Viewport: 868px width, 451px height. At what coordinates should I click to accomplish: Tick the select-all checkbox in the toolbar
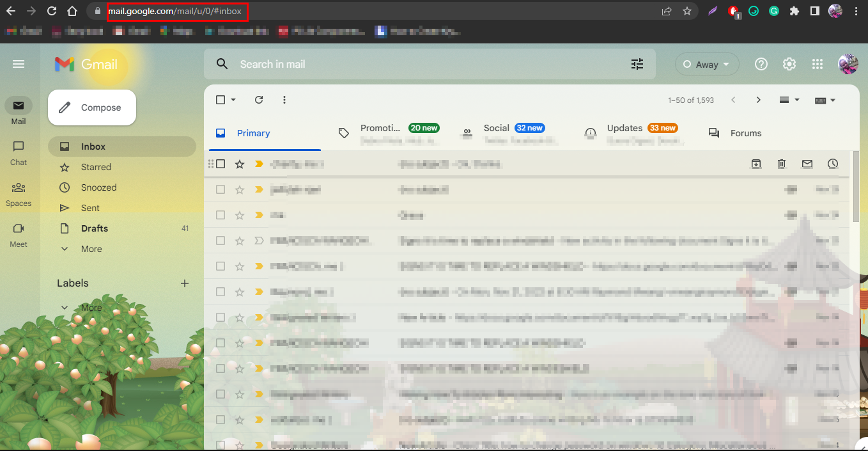221,100
